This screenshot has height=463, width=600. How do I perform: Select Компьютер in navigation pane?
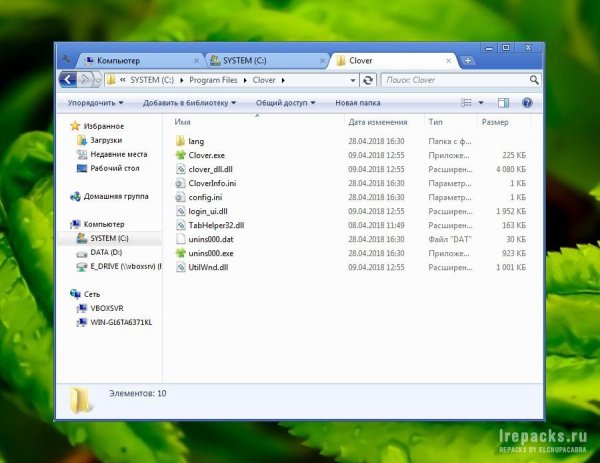104,224
